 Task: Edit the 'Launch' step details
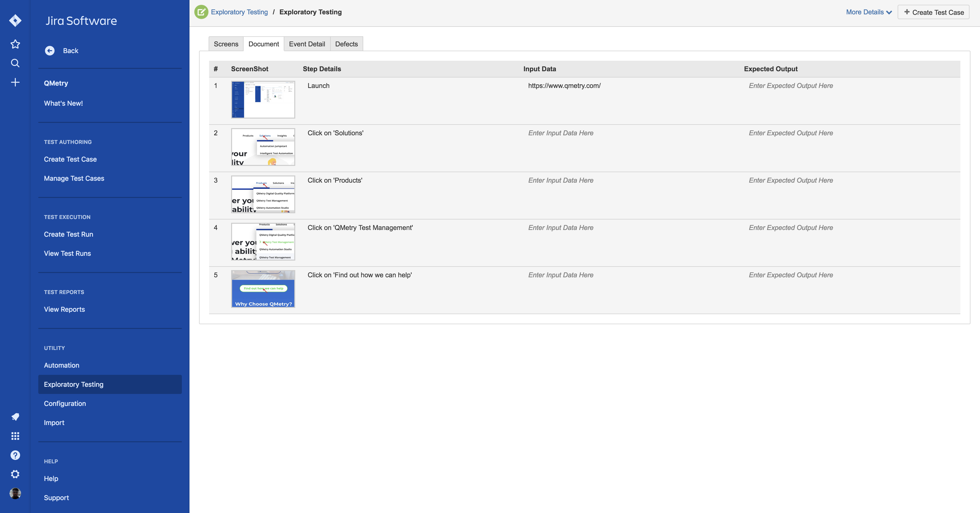(x=318, y=86)
